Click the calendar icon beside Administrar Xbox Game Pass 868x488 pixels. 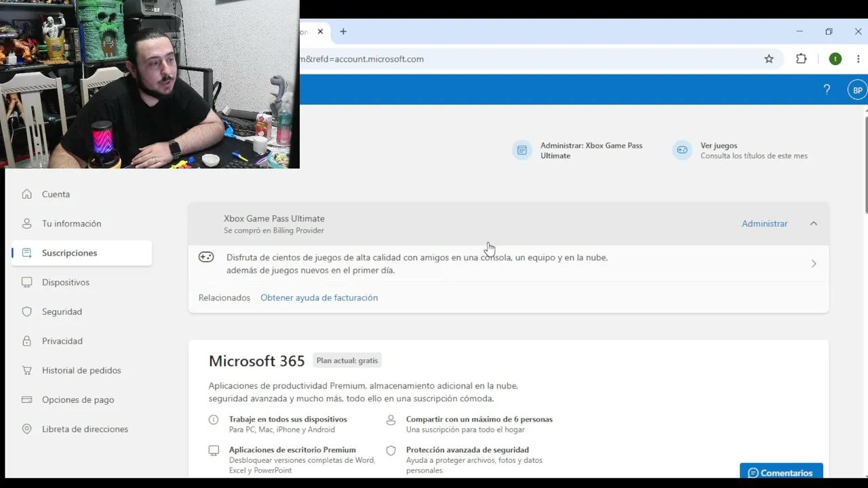(x=522, y=150)
